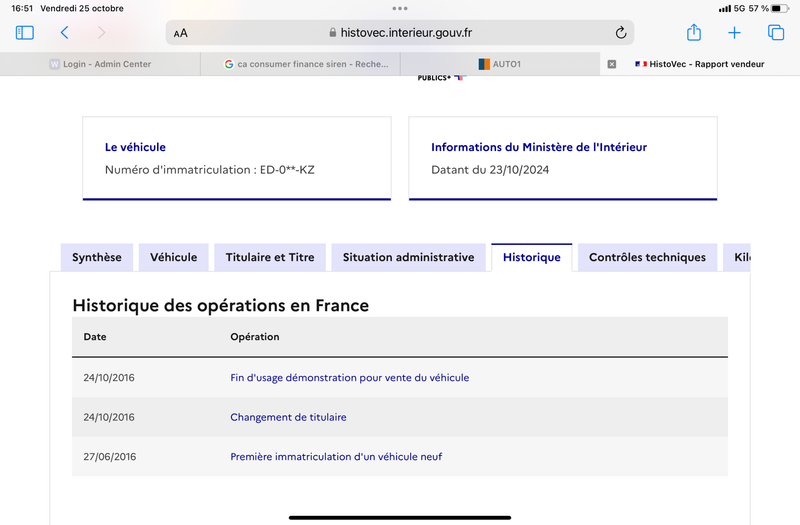
Task: Add a new tab with plus icon
Action: (734, 33)
